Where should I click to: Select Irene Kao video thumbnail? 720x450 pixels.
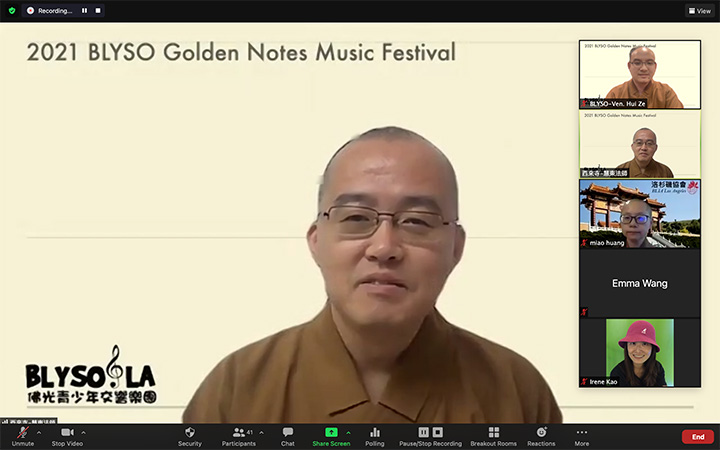[x=640, y=353]
